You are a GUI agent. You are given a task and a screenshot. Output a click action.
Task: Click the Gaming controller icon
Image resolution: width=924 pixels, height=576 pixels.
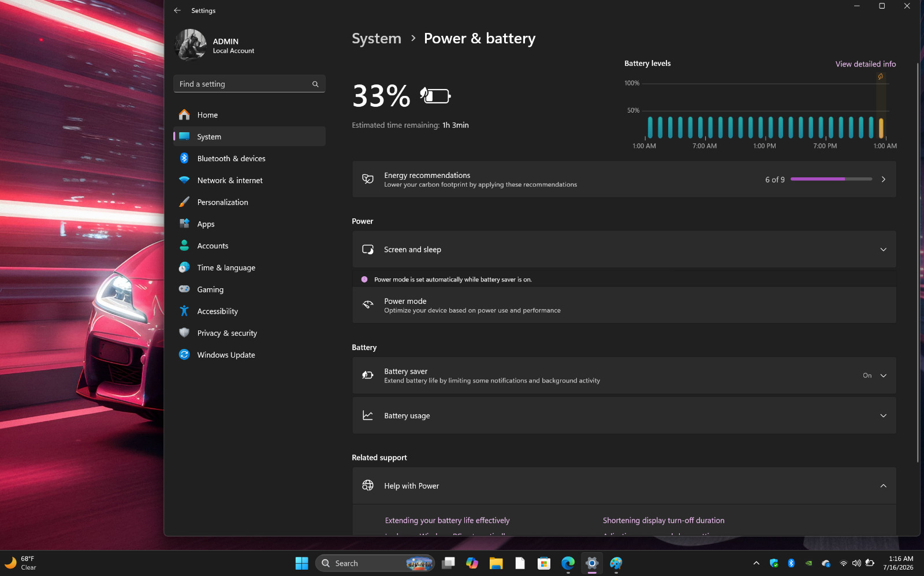click(x=184, y=289)
